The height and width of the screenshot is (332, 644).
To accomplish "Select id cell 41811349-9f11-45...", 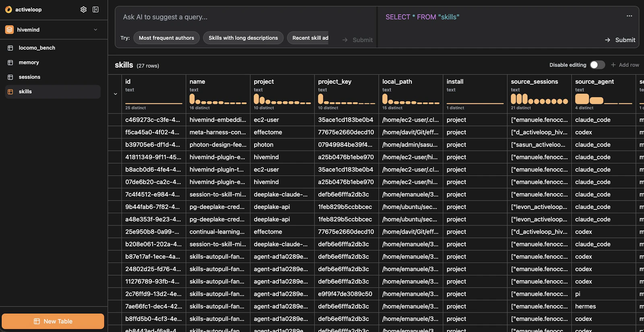I will pyautogui.click(x=154, y=157).
